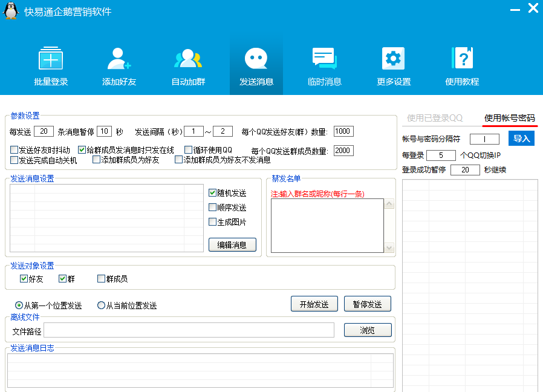This screenshot has height=392, width=543.
Task: Check 添加群成员为好友不发消息 option
Action: (179, 160)
